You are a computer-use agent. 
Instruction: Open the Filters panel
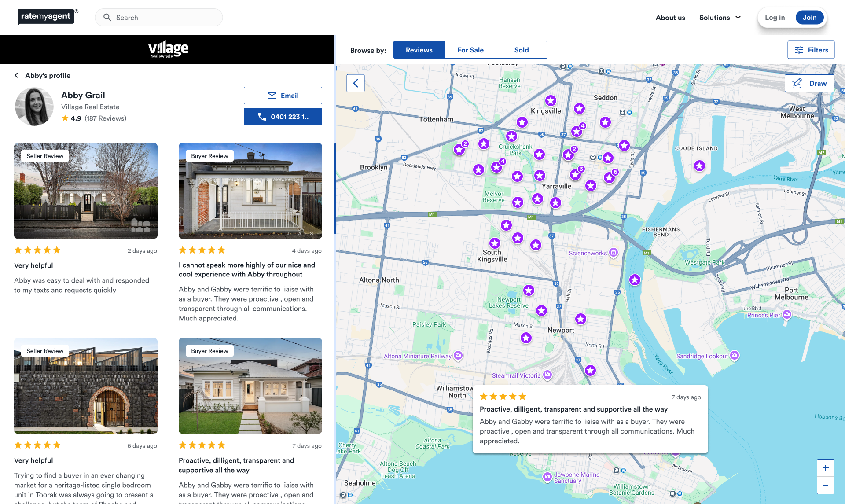click(x=811, y=50)
